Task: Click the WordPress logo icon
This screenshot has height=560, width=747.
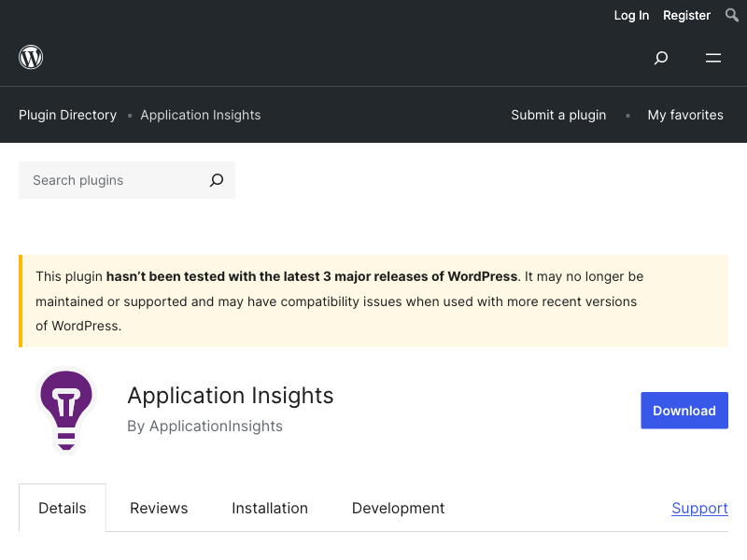Action: [x=31, y=57]
